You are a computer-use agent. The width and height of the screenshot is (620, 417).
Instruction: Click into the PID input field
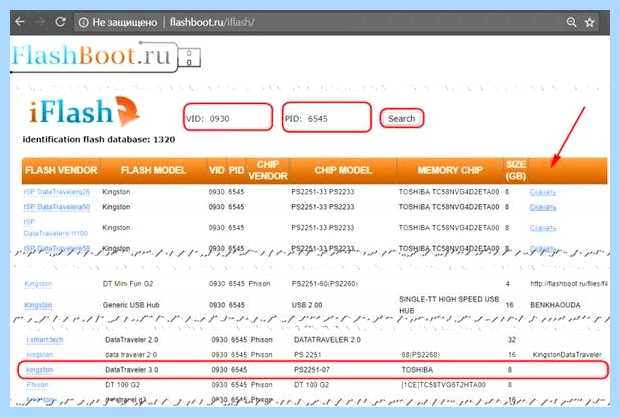click(x=327, y=117)
